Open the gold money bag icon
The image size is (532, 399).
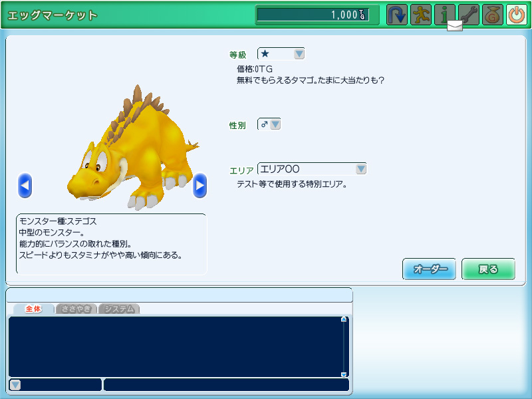[x=493, y=15]
